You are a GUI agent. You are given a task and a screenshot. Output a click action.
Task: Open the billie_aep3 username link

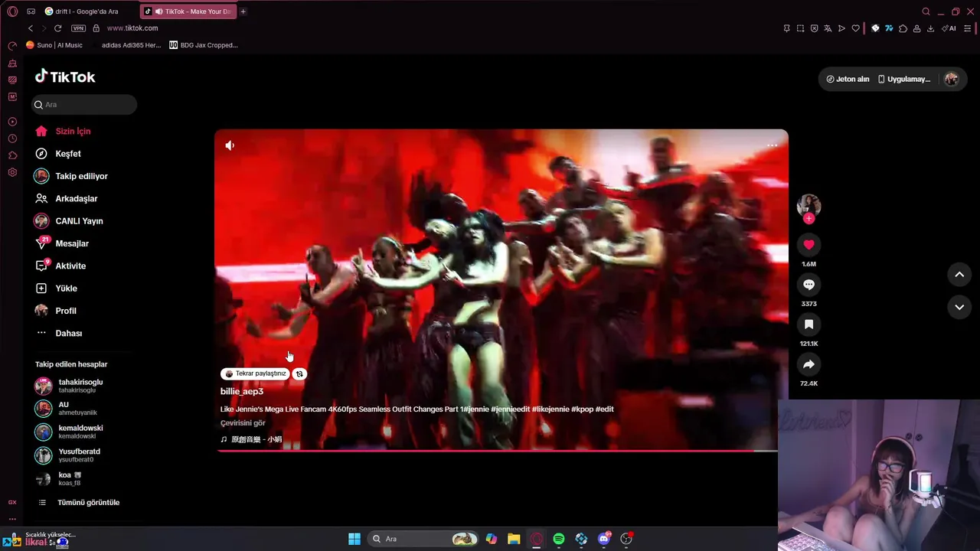(242, 391)
